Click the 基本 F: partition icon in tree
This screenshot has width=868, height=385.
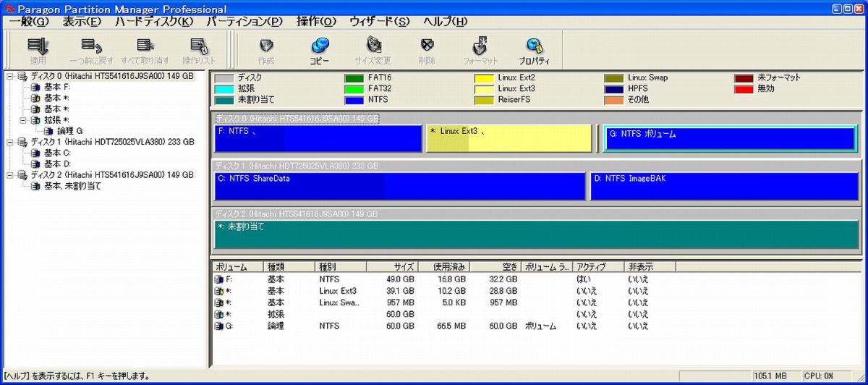pos(35,87)
